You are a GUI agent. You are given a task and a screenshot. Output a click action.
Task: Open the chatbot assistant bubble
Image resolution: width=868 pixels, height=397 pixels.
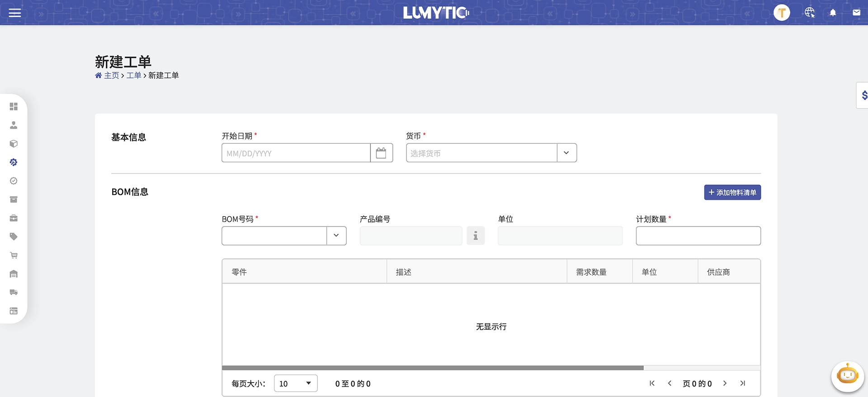point(847,375)
